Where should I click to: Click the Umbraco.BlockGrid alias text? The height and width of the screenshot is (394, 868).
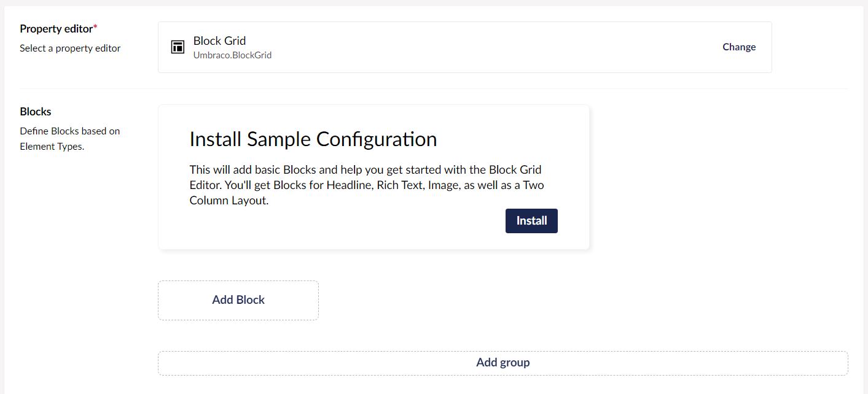(x=232, y=55)
